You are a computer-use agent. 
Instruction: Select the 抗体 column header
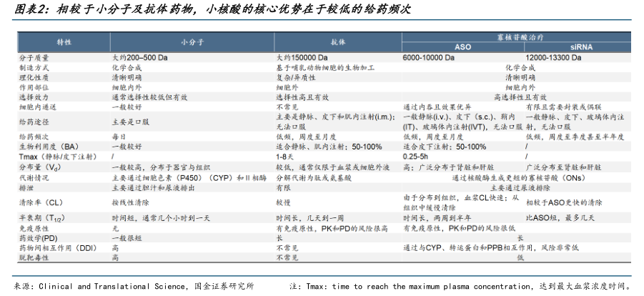pos(338,42)
